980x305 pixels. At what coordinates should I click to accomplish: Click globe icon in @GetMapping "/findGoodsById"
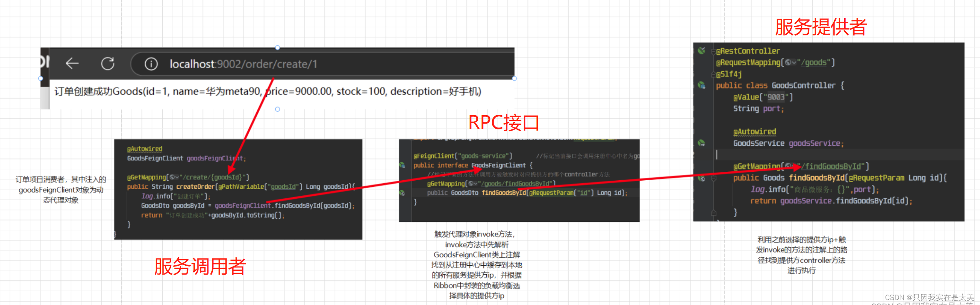click(x=788, y=166)
